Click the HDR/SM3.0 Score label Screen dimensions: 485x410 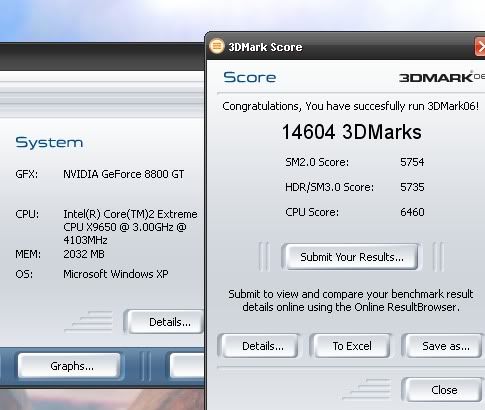coord(329,187)
